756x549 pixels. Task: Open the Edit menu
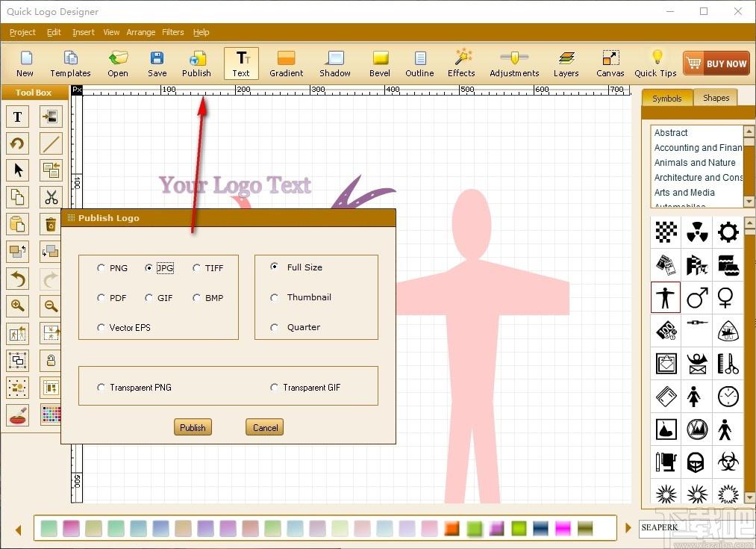coord(54,32)
